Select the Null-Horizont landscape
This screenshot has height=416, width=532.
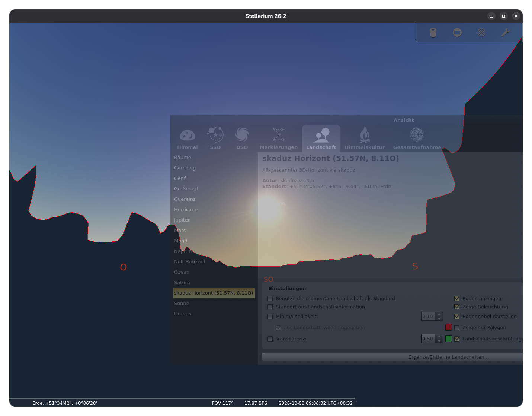(x=214, y=262)
